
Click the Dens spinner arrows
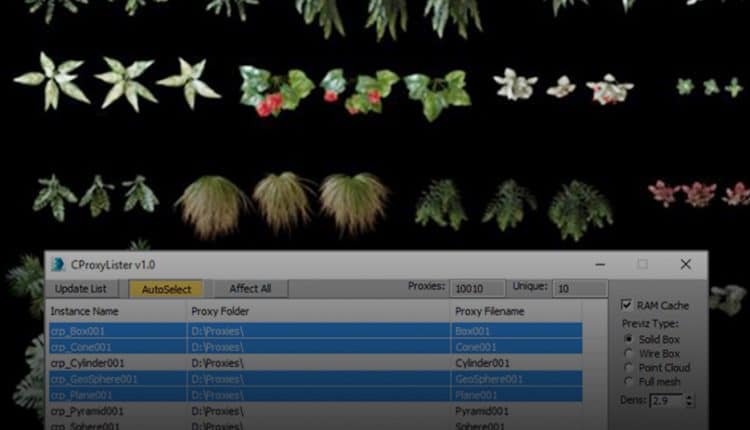tap(689, 400)
